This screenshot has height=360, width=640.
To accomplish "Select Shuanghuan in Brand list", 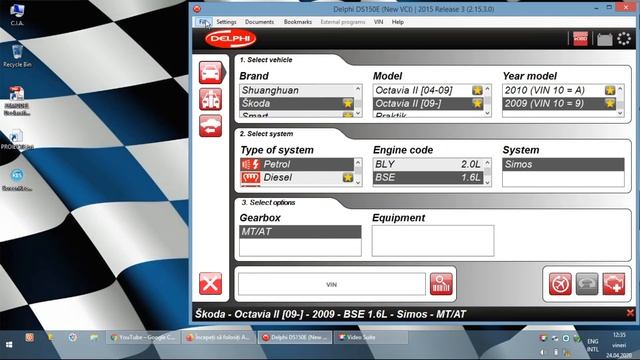I will tap(297, 90).
